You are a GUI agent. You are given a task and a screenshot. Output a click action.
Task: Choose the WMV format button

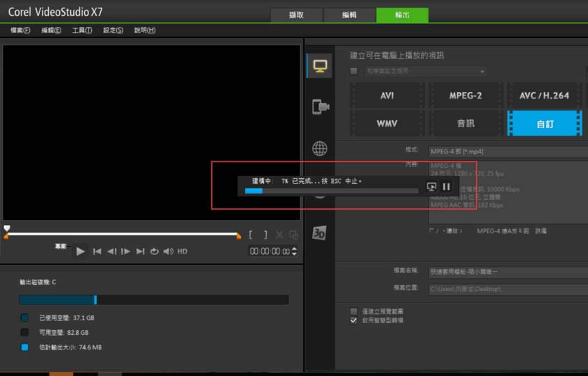(x=387, y=123)
